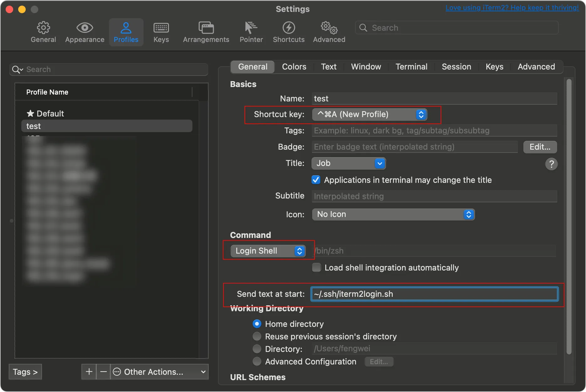Select Home directory radio option
The height and width of the screenshot is (392, 586).
(x=257, y=324)
